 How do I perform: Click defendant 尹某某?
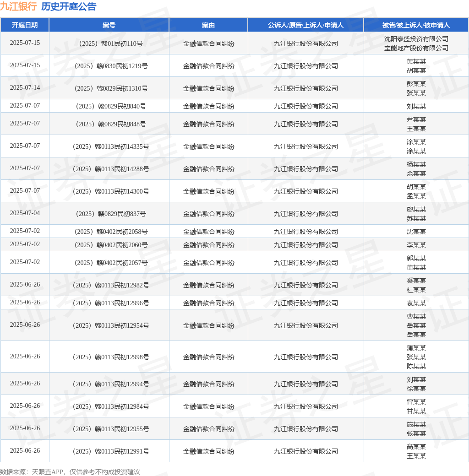[x=416, y=119]
